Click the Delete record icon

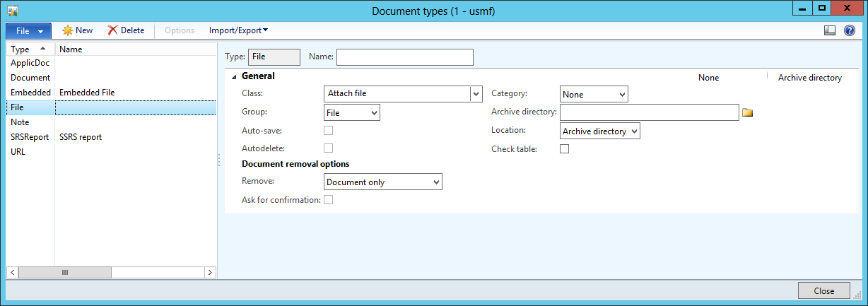(x=113, y=30)
